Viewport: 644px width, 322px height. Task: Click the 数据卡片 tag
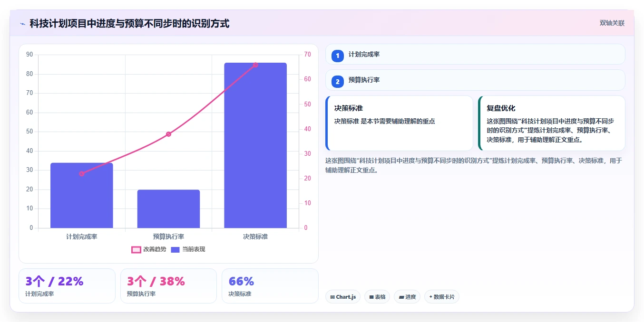tap(442, 297)
